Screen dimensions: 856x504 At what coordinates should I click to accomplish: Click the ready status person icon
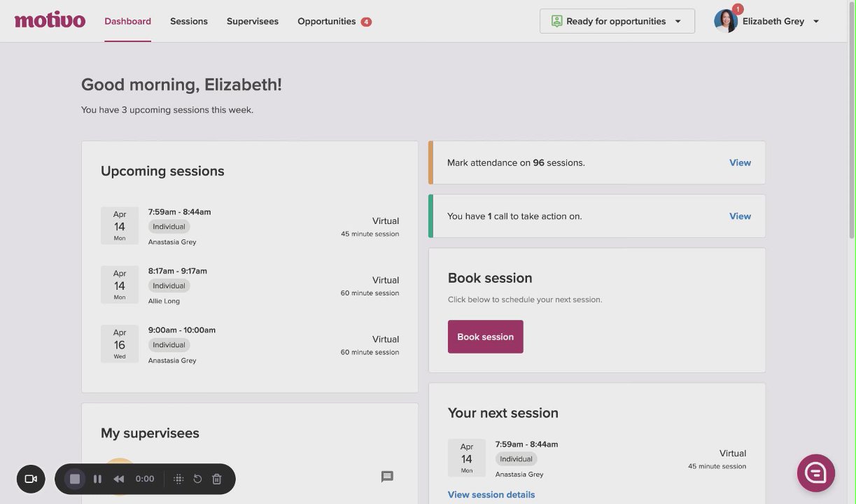[556, 21]
